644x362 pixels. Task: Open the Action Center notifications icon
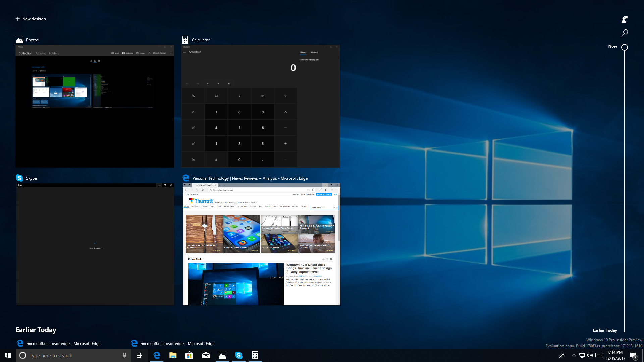click(x=633, y=355)
